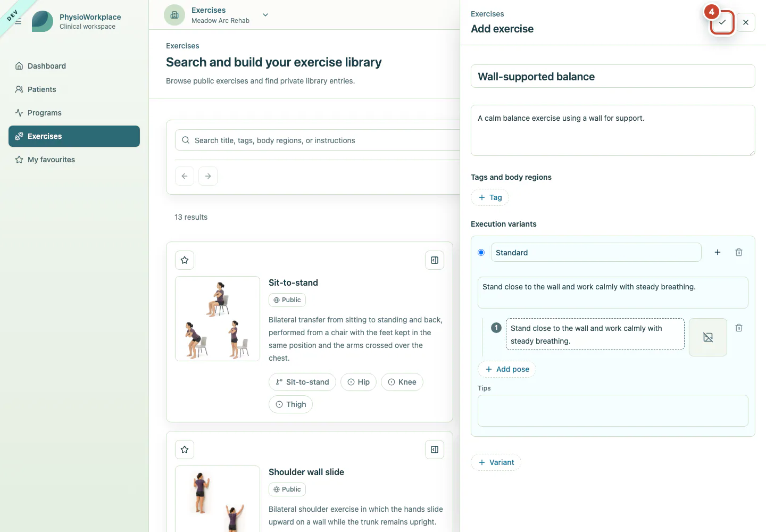Viewport: 766px width, 532px height.
Task: Delete the Standard variant with the trash icon
Action: 739,252
